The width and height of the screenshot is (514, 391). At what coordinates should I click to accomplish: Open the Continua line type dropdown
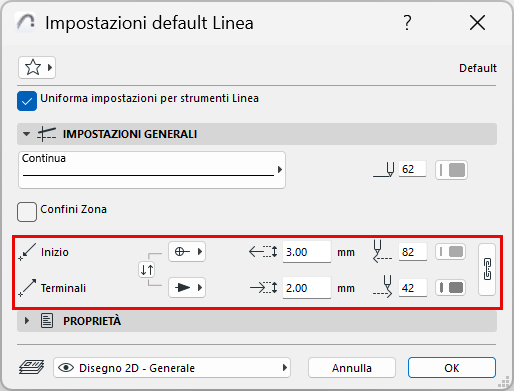[x=152, y=170]
